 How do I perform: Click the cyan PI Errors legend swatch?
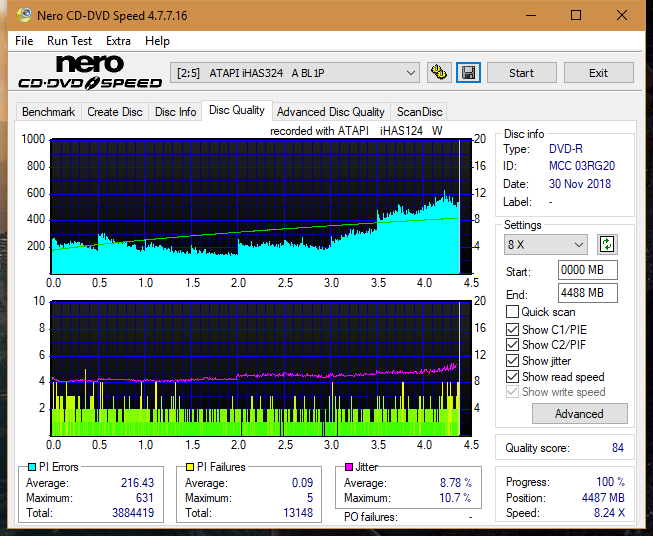coord(32,467)
